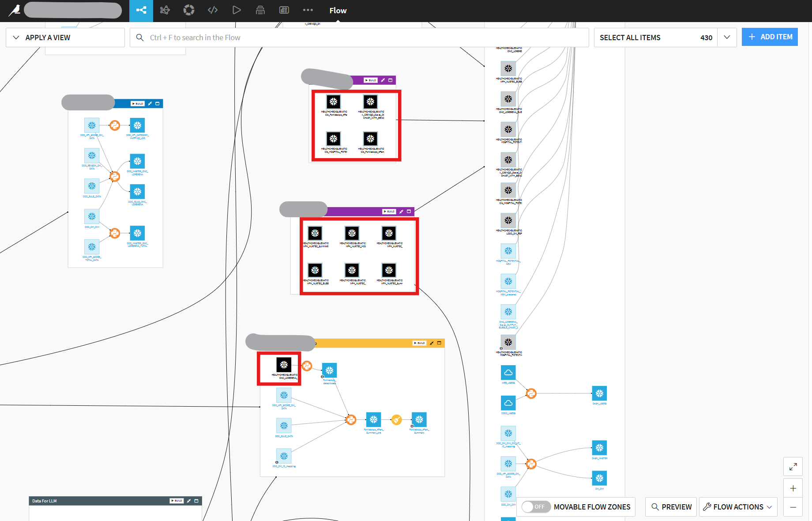Viewport: 812px width, 521px height.
Task: Open the Dashboards icon in top bar
Action: (284, 10)
